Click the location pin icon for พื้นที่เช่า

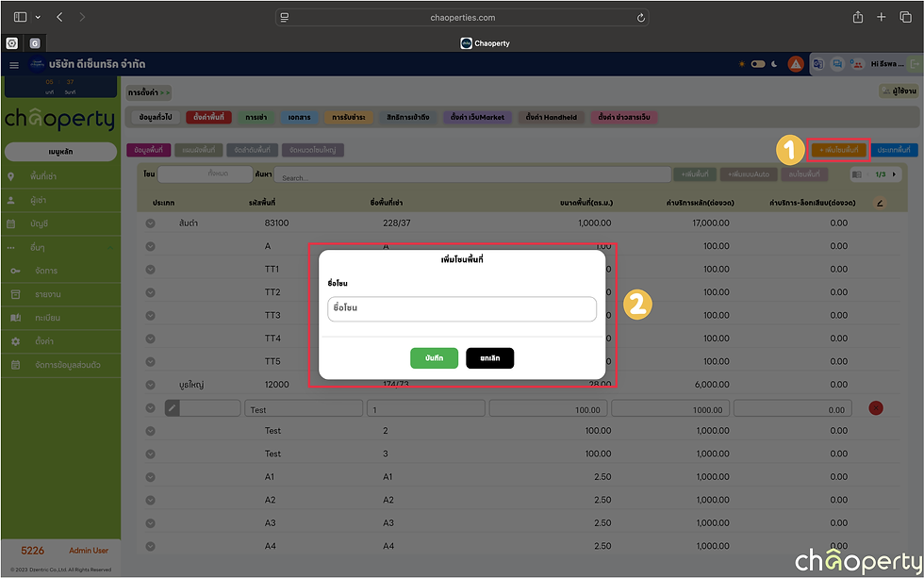pos(10,176)
